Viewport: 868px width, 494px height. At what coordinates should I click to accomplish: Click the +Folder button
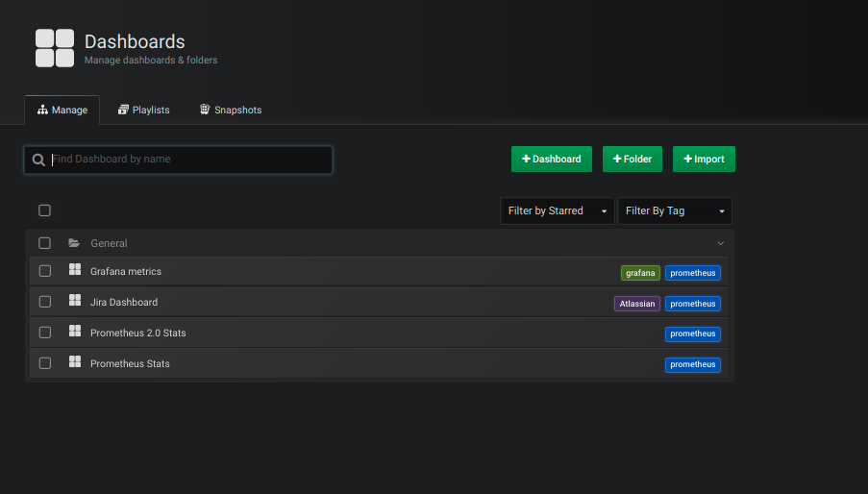pyautogui.click(x=632, y=160)
